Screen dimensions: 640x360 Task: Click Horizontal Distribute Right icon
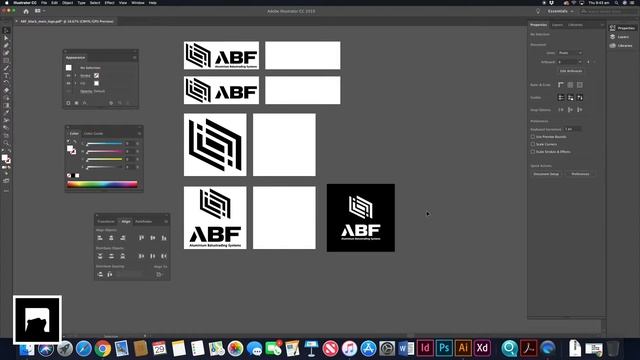coord(164,256)
